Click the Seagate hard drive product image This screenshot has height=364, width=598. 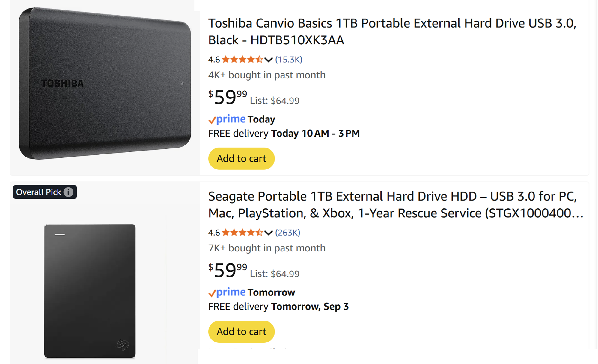point(90,291)
